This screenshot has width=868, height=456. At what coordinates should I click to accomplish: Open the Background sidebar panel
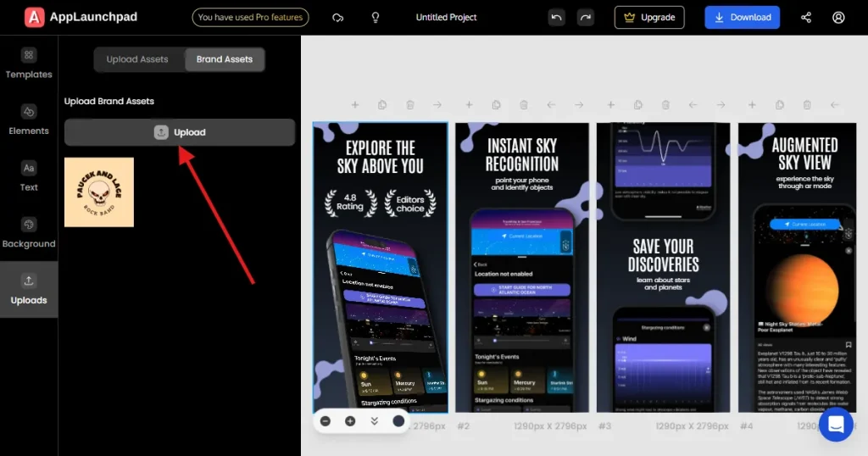point(29,233)
